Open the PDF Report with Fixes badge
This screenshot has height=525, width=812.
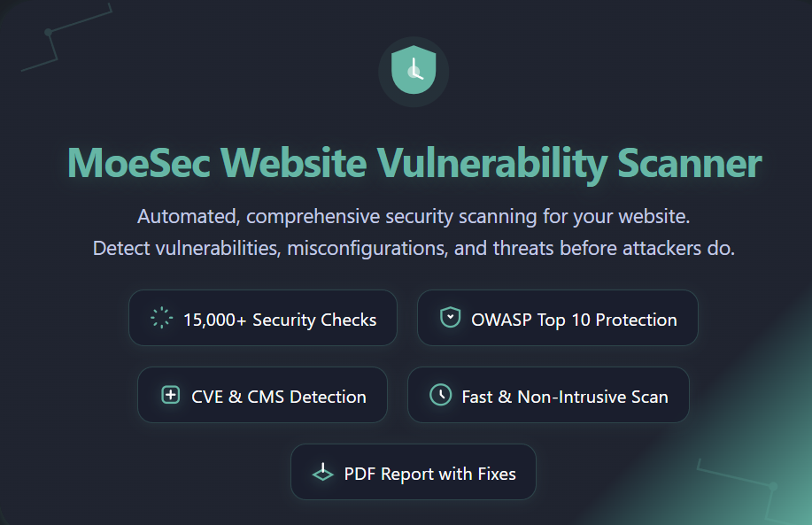413,472
